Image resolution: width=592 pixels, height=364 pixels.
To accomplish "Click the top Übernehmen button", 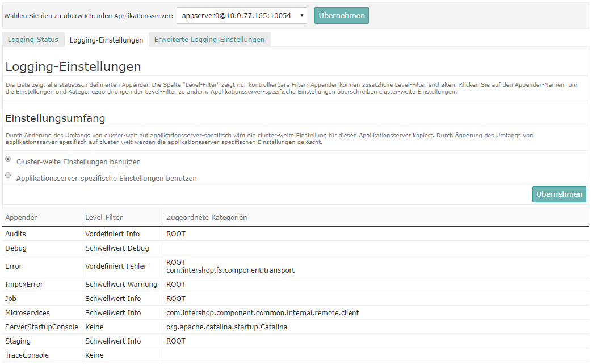I will click(x=341, y=16).
